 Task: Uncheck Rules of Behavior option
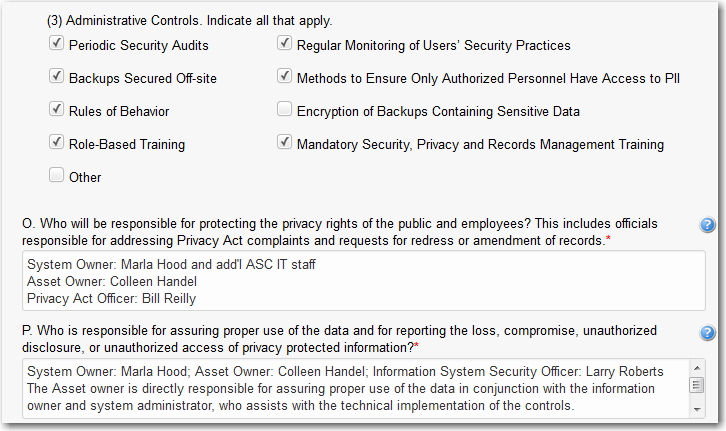pyautogui.click(x=57, y=110)
